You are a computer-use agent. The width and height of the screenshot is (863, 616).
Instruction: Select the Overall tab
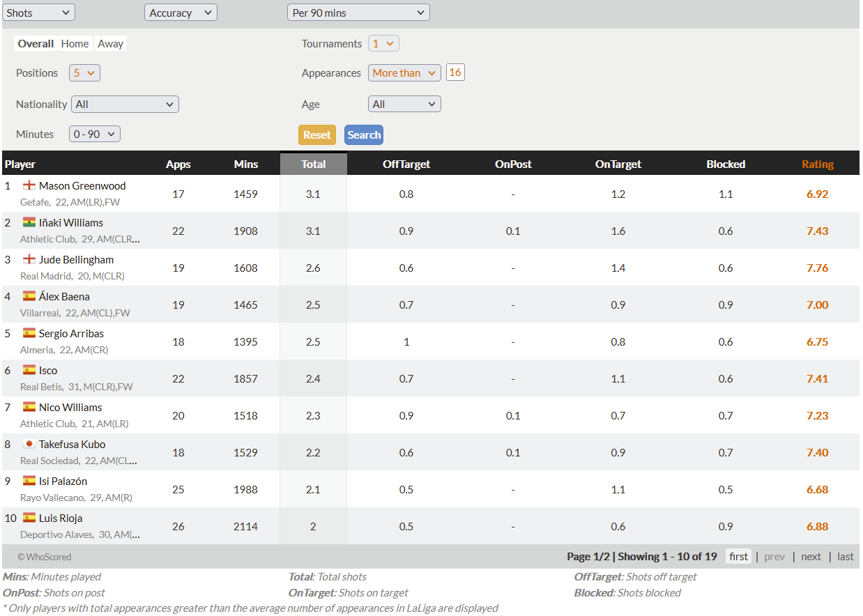click(36, 43)
